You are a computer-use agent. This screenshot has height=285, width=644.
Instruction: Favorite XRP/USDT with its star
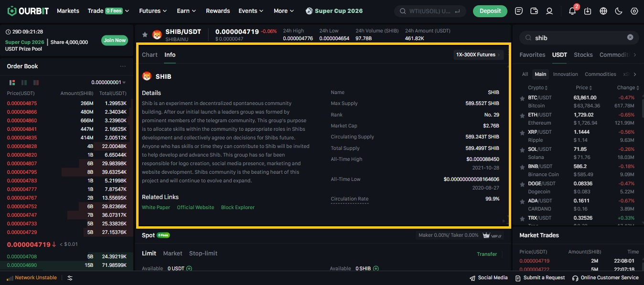(522, 133)
